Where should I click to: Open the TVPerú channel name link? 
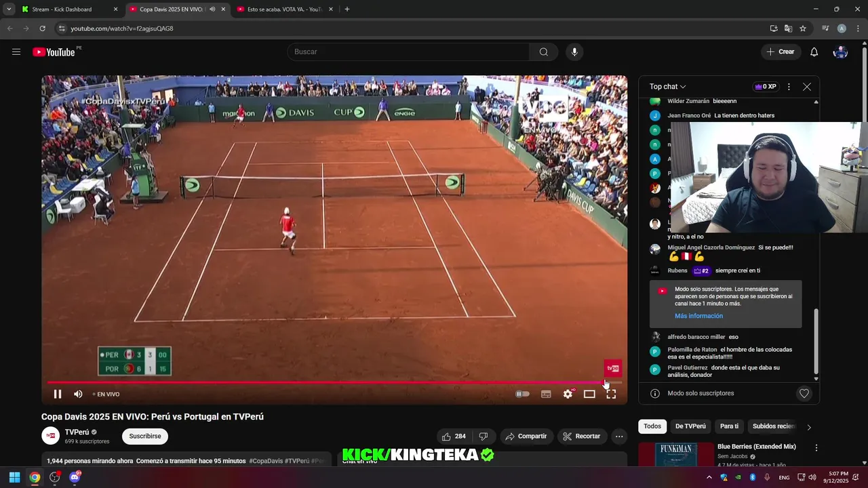tap(77, 432)
